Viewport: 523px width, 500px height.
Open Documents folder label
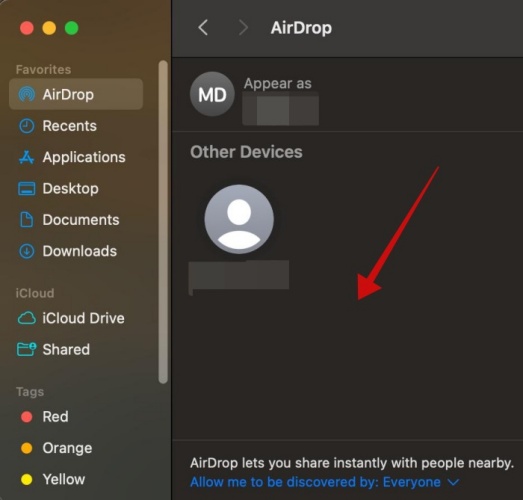81,220
